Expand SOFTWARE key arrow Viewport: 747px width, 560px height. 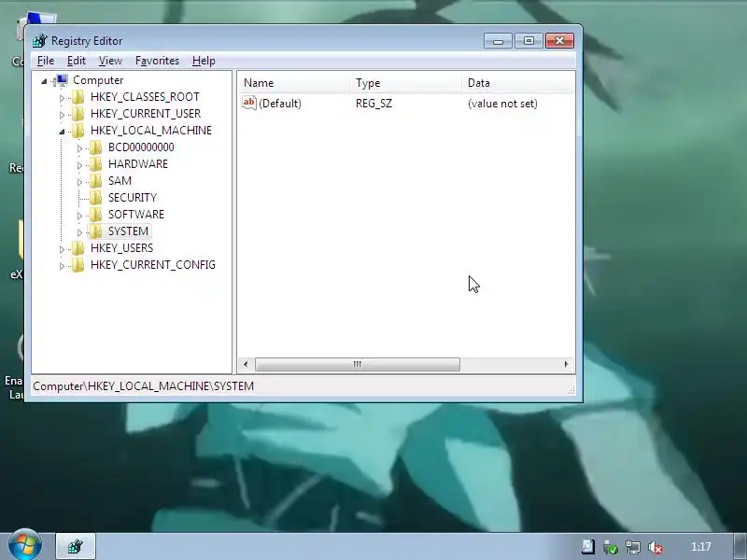click(79, 216)
